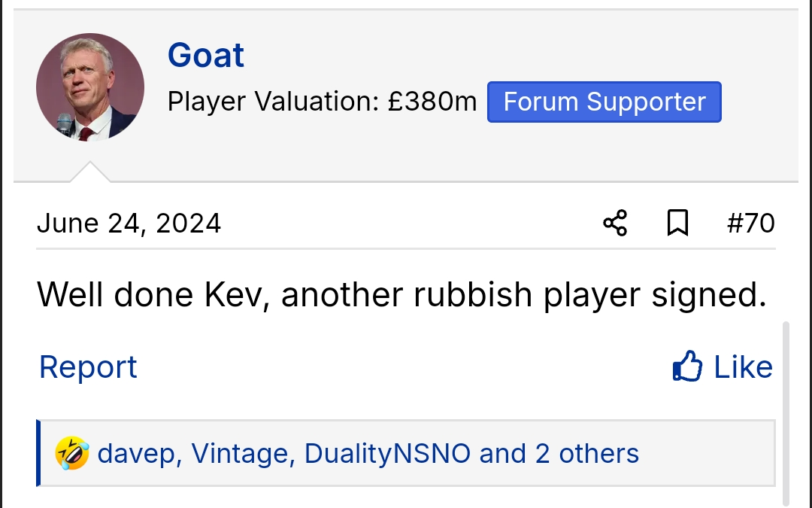This screenshot has width=812, height=508.
Task: Click the Forum Supporter badge
Action: pos(604,102)
